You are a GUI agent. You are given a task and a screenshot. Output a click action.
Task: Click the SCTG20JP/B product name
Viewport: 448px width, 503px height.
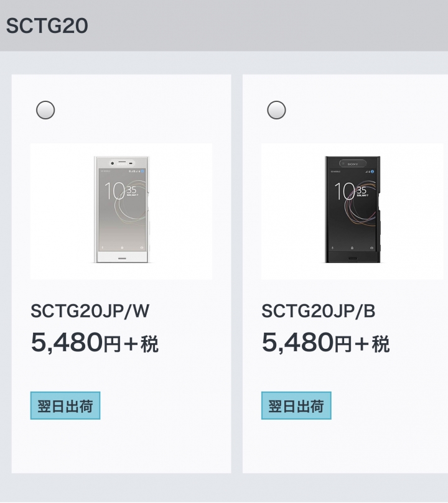(x=319, y=310)
